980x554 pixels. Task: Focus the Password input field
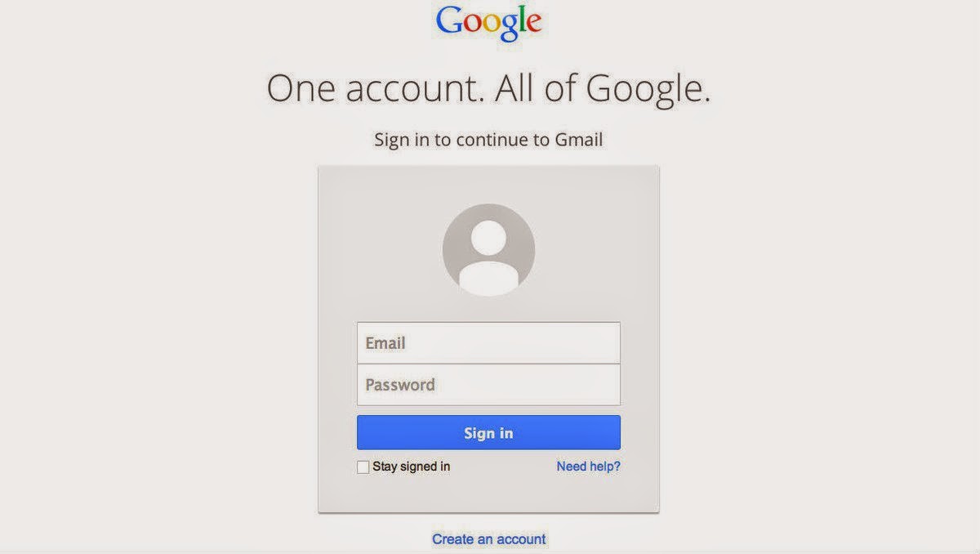pyautogui.click(x=488, y=385)
